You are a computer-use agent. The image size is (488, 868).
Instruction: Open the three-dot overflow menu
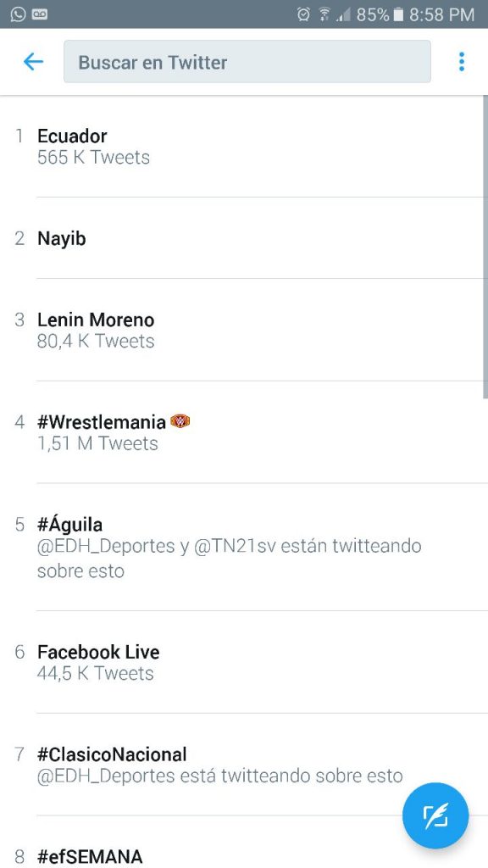pyautogui.click(x=462, y=62)
